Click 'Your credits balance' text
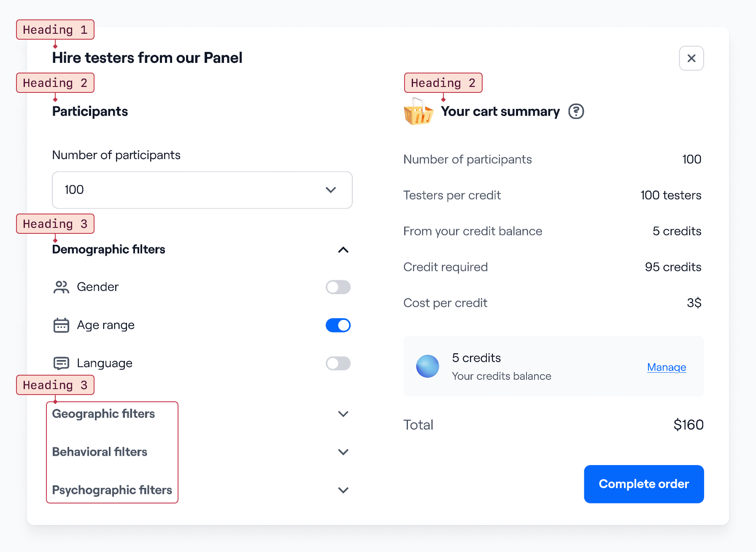 click(x=502, y=376)
